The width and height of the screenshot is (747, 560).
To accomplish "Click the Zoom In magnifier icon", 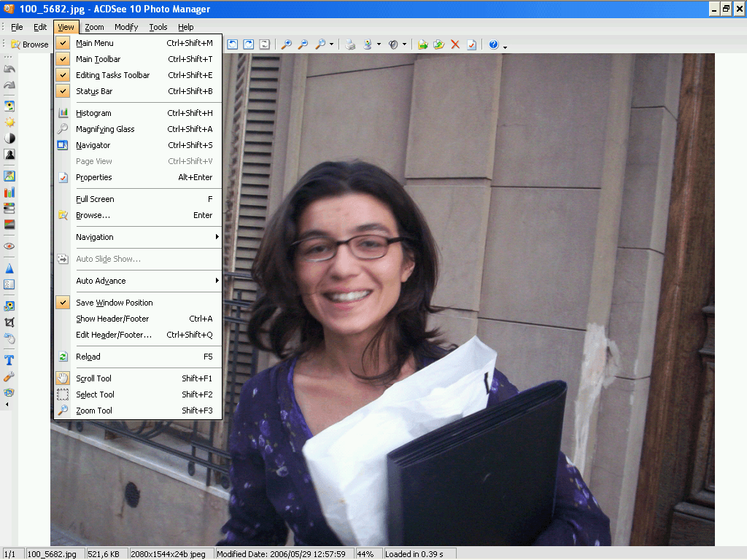I will tap(286, 44).
